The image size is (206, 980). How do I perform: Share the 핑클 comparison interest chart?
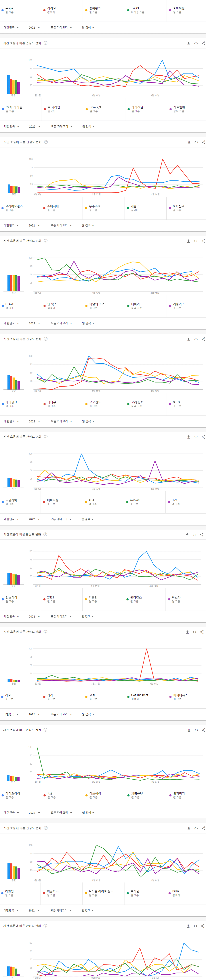[203, 730]
